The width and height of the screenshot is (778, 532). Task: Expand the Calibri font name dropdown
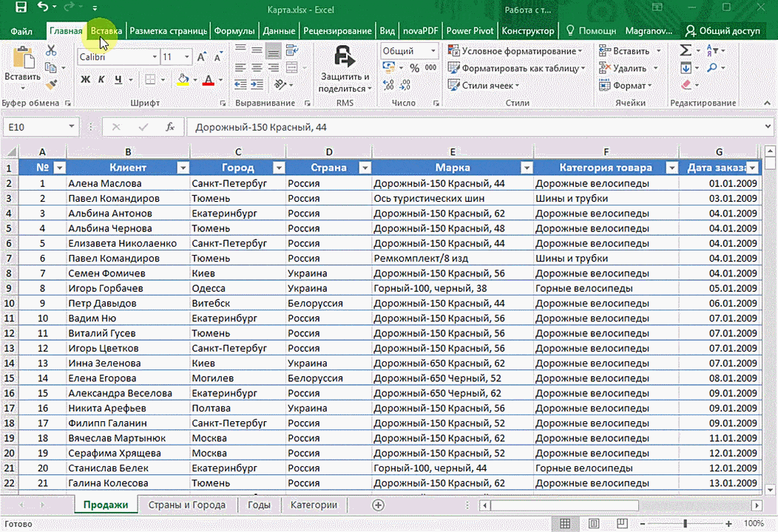(155, 57)
